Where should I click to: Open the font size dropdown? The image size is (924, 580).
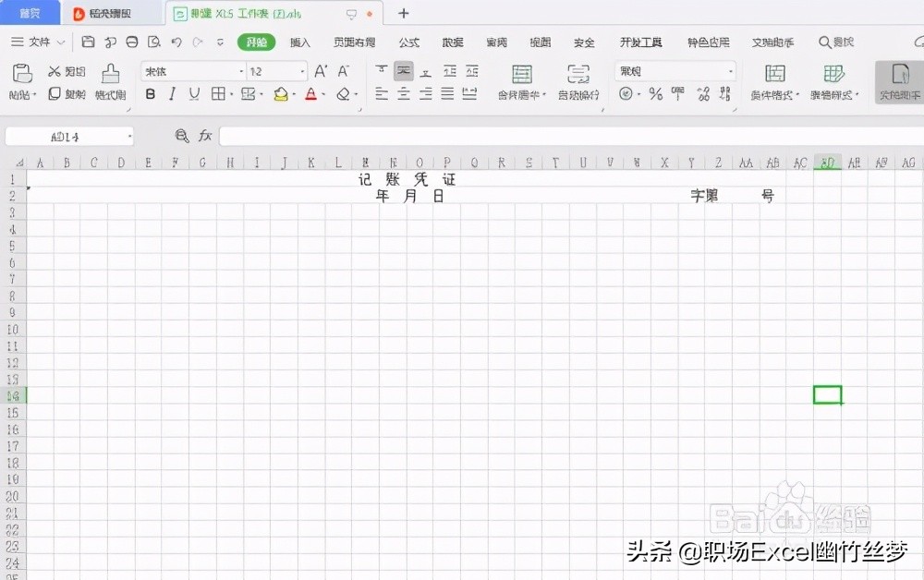click(x=303, y=71)
